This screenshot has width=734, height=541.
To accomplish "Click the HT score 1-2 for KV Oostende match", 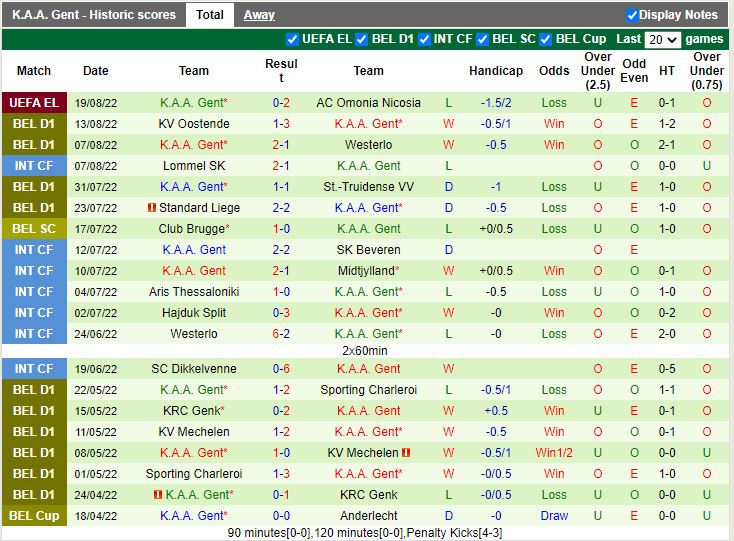I will coord(667,124).
